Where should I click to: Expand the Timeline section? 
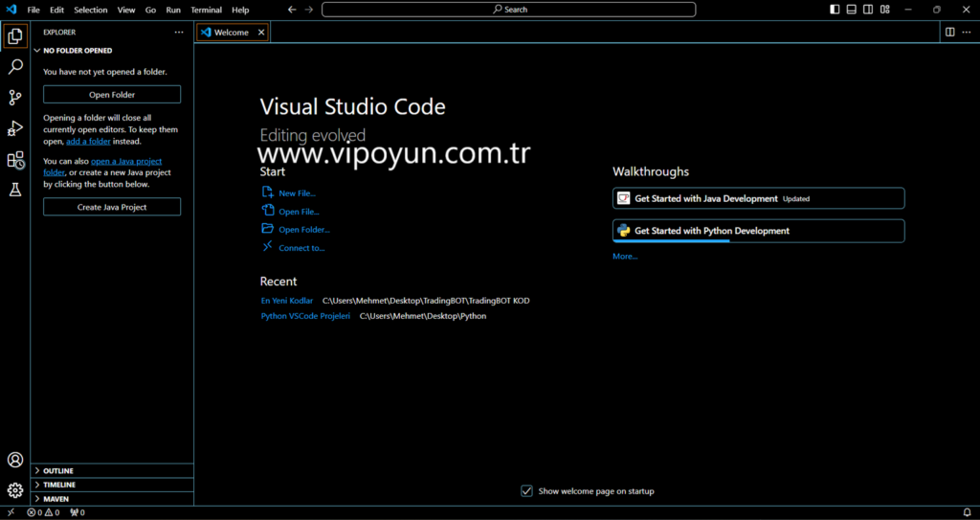coord(113,485)
